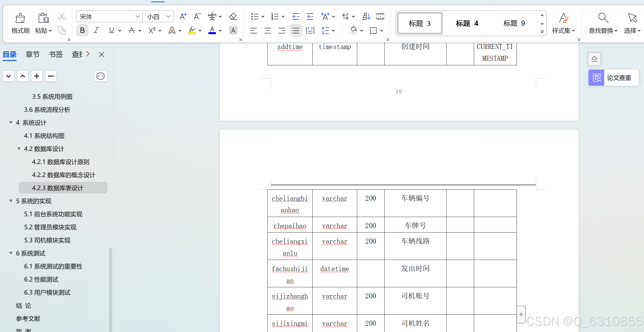Click the phonetic guide (pinyin) icon

(212, 17)
